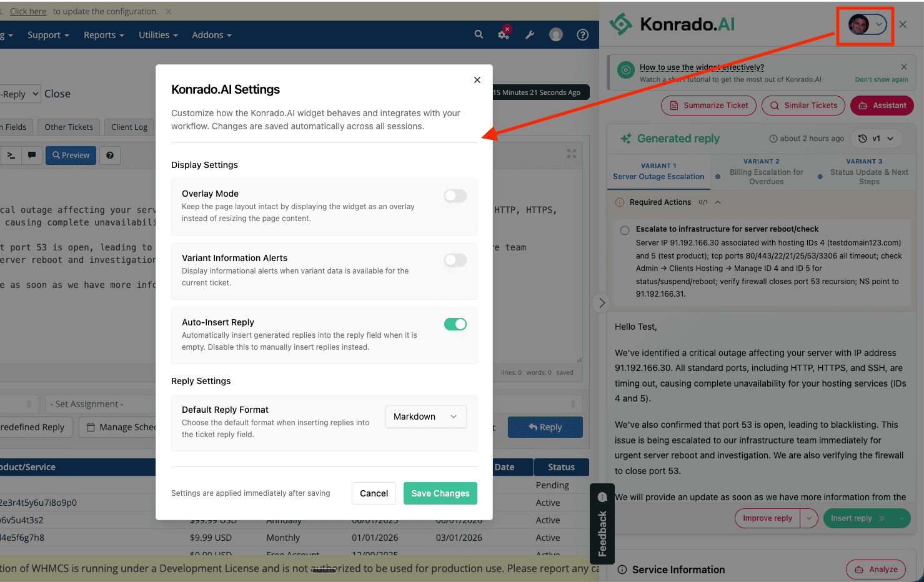The height and width of the screenshot is (582, 924).
Task: Open the user profile dropdown in Konrado header
Action: point(867,24)
